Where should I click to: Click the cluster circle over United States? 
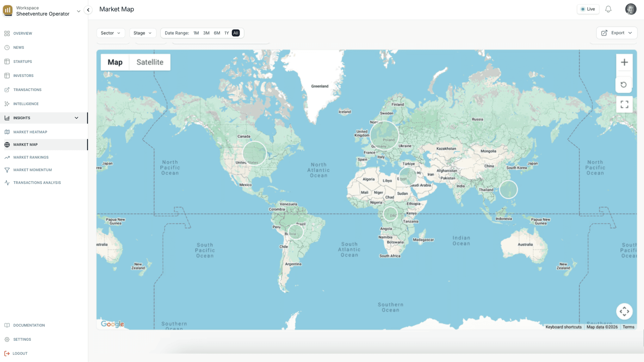[x=254, y=153]
